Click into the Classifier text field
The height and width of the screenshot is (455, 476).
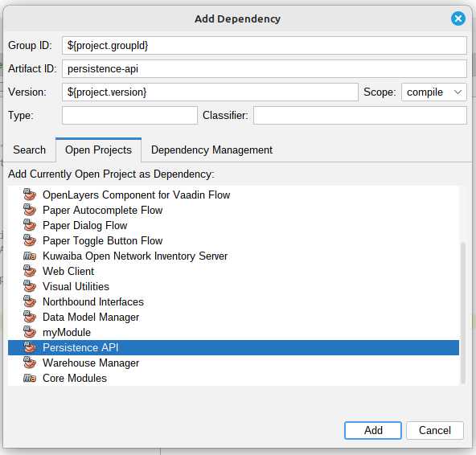360,115
